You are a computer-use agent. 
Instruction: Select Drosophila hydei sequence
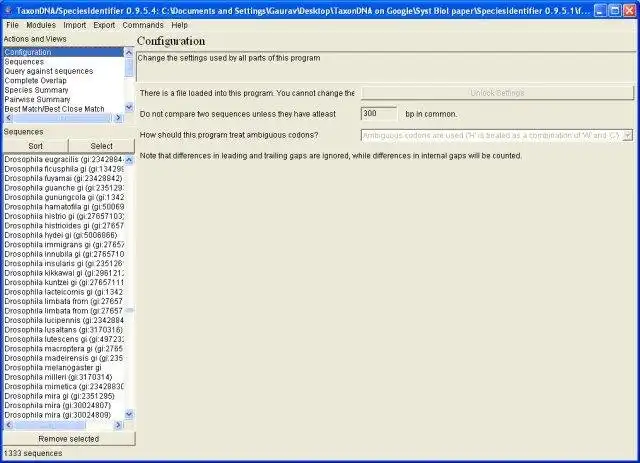[x=63, y=235]
